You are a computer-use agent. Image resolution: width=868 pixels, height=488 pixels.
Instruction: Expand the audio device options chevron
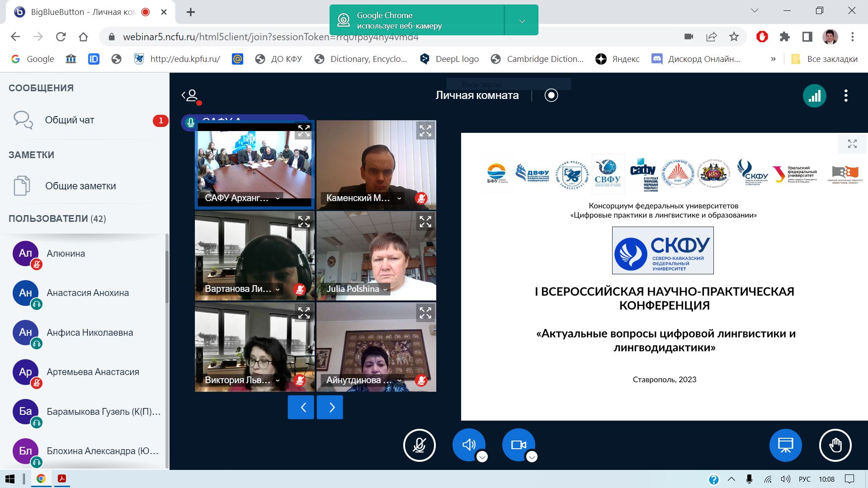pyautogui.click(x=482, y=457)
